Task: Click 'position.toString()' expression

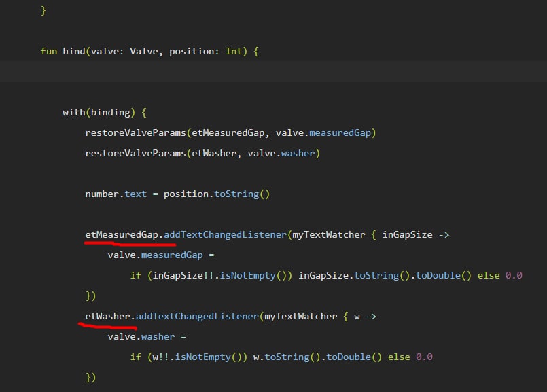Action: coord(217,194)
